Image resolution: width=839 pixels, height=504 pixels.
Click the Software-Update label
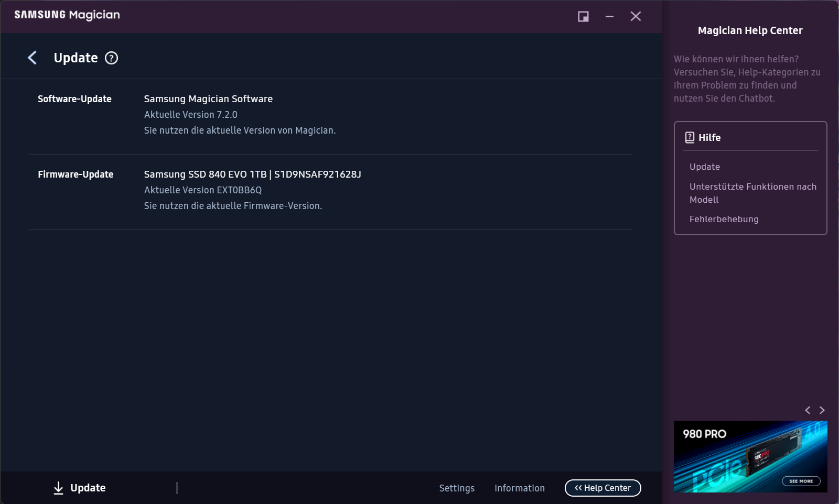click(74, 99)
